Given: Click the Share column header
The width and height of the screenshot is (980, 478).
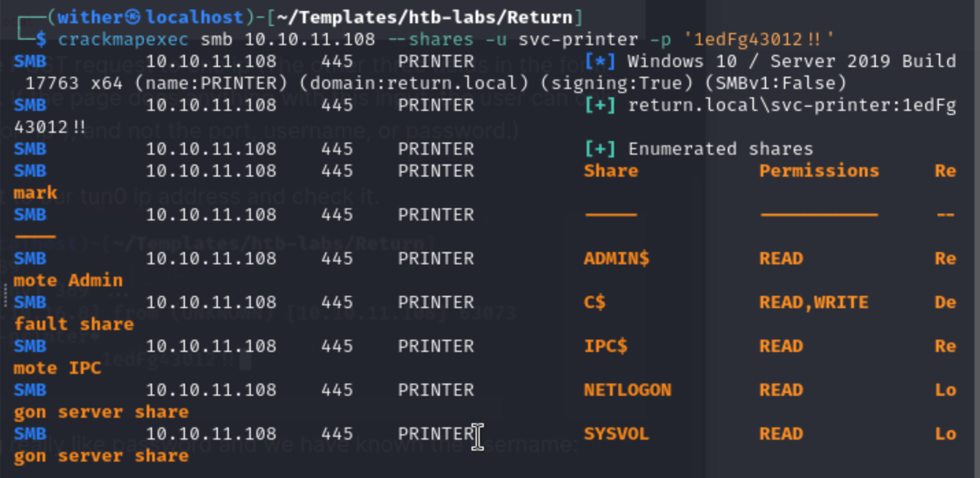Looking at the screenshot, I should pyautogui.click(x=611, y=171).
